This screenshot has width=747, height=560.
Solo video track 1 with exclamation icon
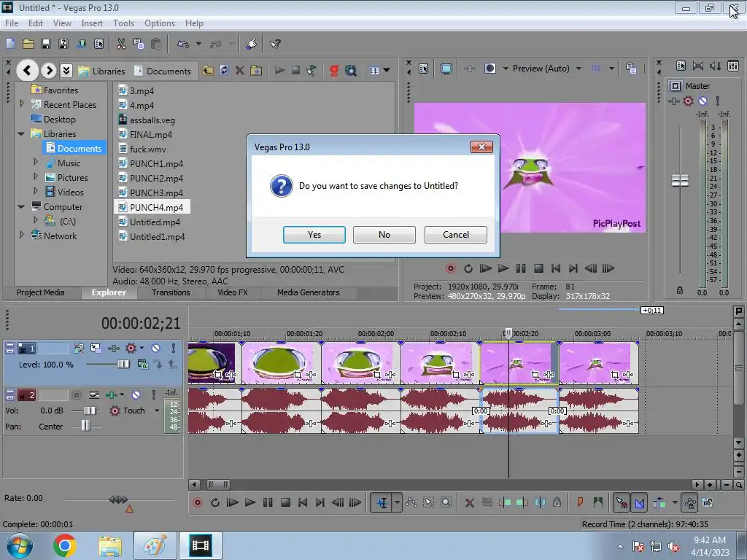tap(174, 348)
